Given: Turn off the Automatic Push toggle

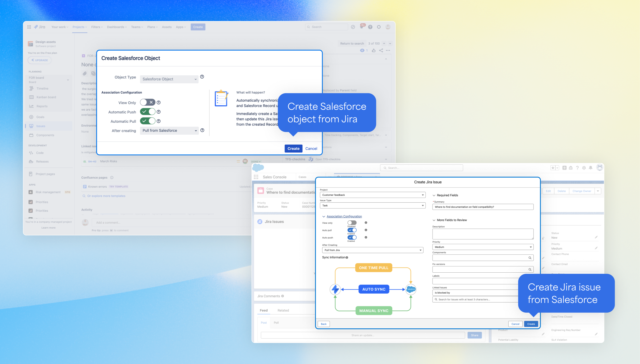Looking at the screenshot, I should (x=147, y=112).
